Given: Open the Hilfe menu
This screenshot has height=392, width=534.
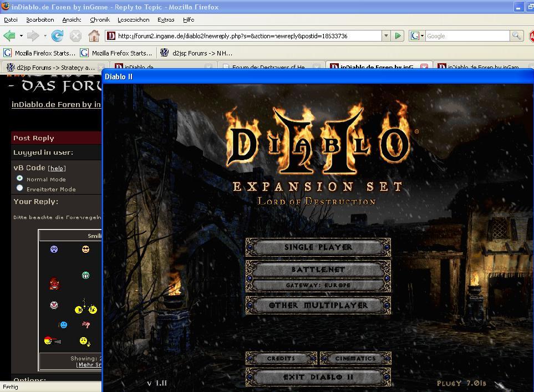Looking at the screenshot, I should click(x=189, y=20).
